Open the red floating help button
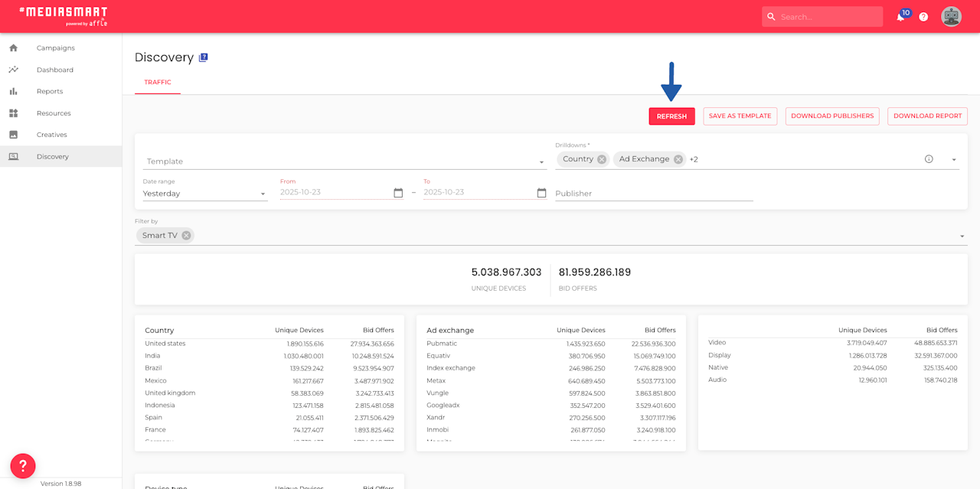980x489 pixels. [23, 465]
